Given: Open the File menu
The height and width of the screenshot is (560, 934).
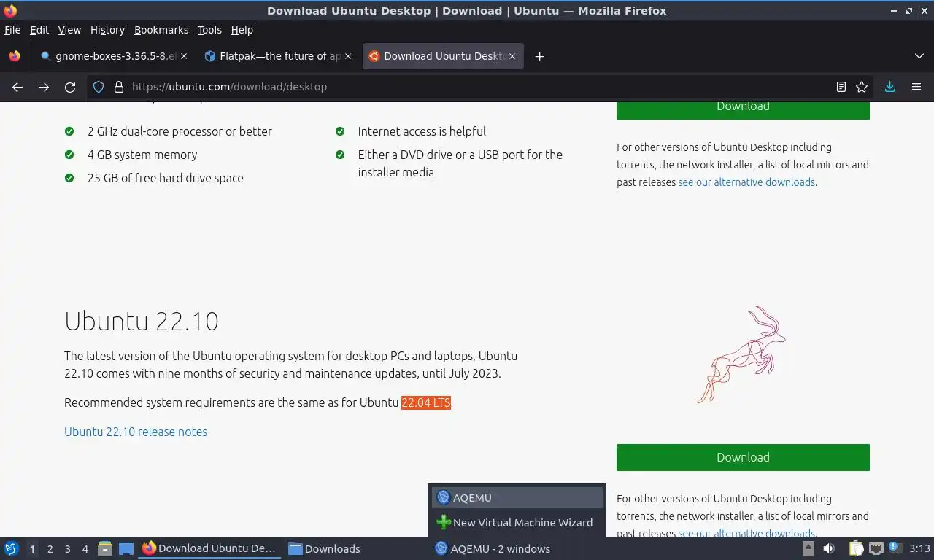Looking at the screenshot, I should click(12, 30).
